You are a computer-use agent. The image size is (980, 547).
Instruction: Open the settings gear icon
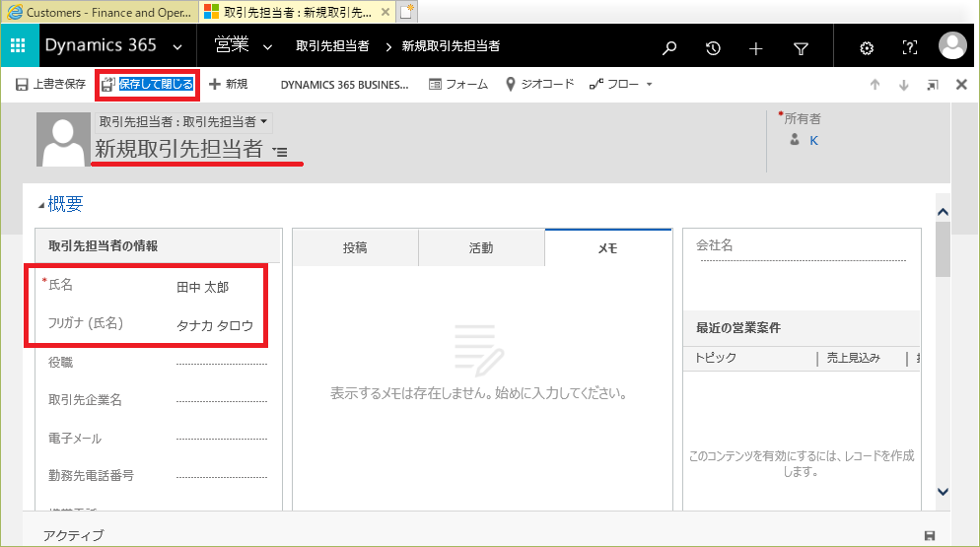[867, 47]
